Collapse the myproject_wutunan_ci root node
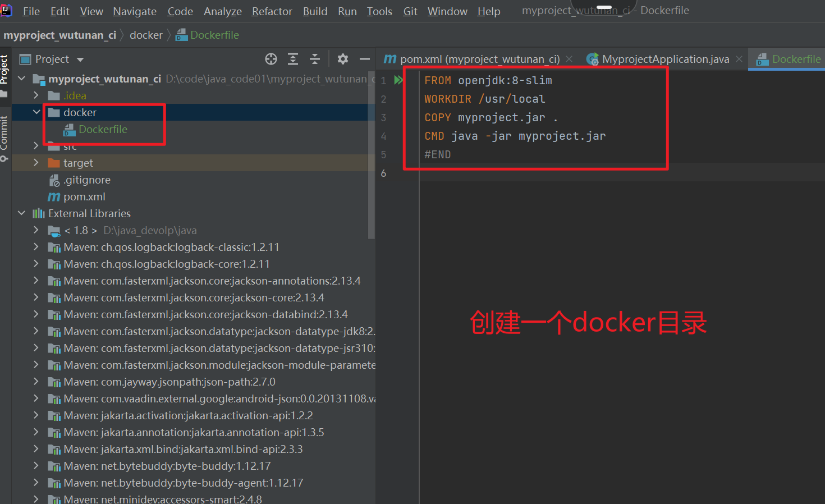825x504 pixels. [22, 79]
